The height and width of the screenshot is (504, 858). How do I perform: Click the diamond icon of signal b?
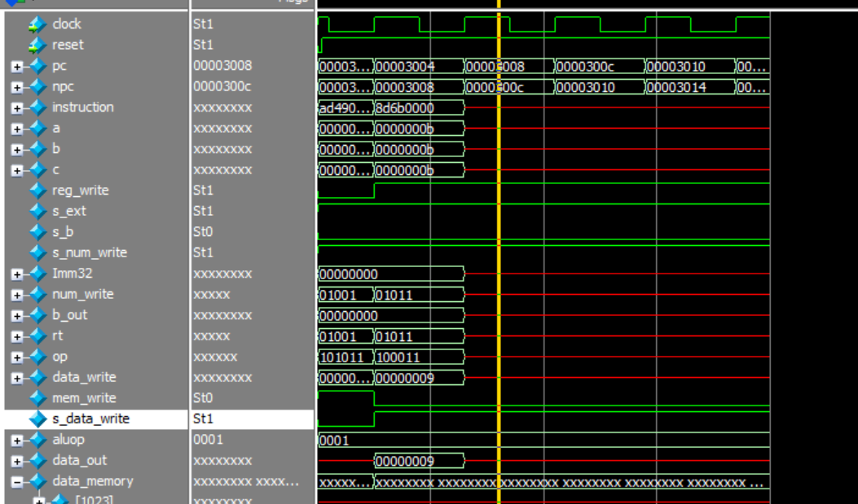pyautogui.click(x=37, y=149)
